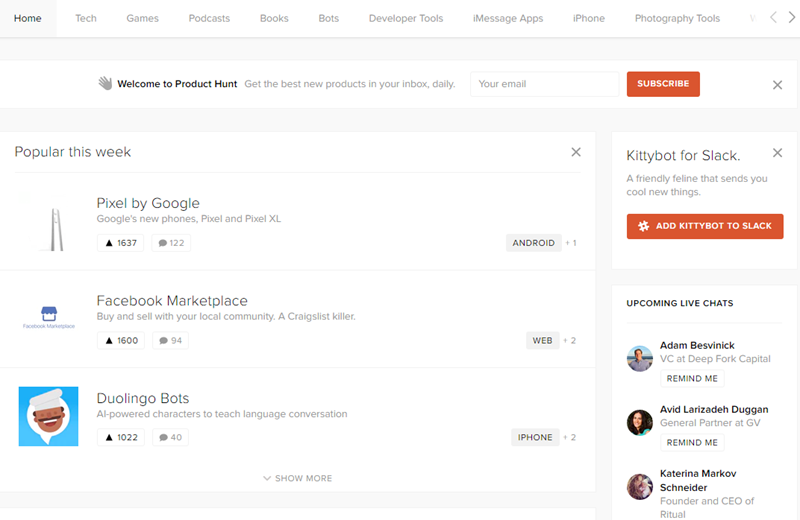
Task: Upvote Pixel by Google with 1637 votes
Action: coord(121,243)
